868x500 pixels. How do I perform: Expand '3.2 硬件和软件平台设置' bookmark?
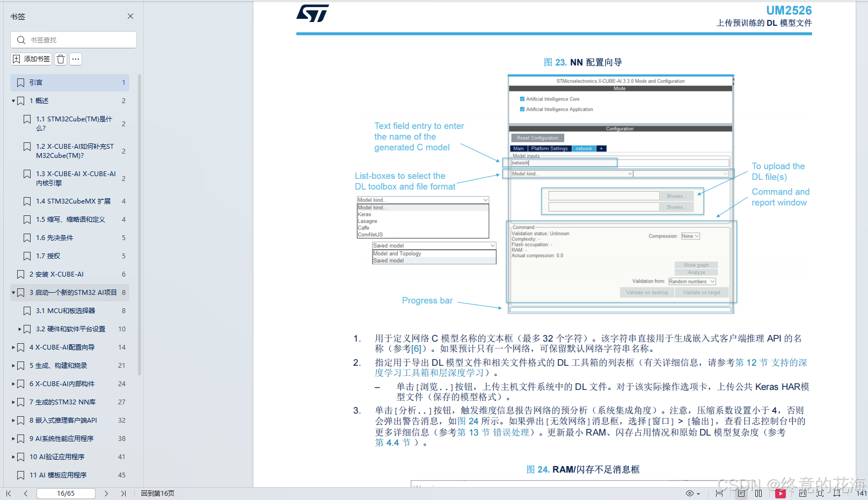coord(20,329)
